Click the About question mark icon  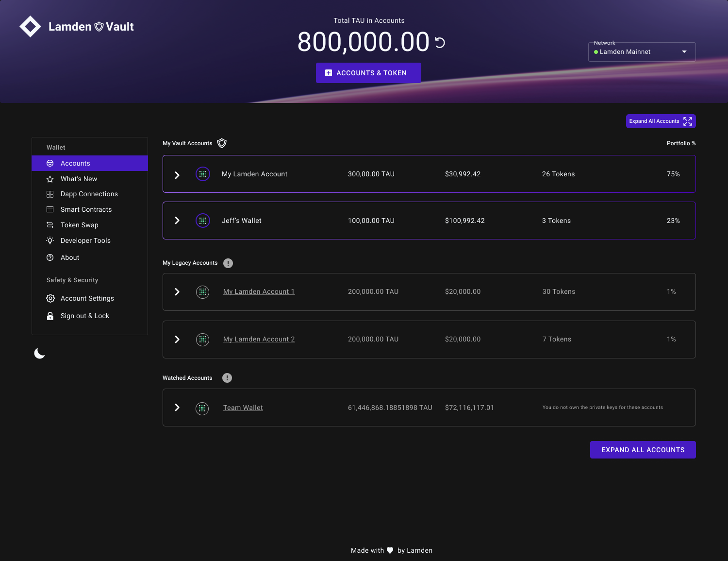(x=50, y=257)
